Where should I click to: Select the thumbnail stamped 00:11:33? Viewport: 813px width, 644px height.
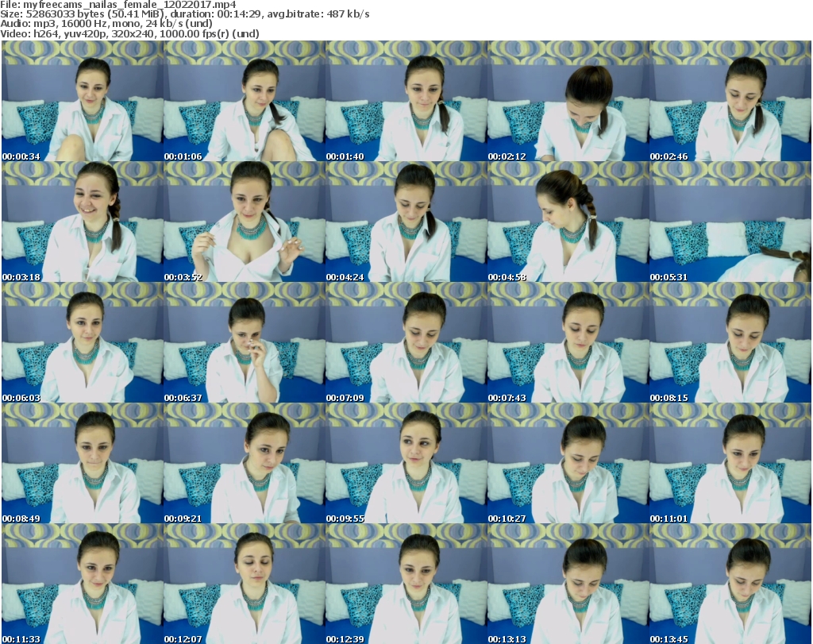pyautogui.click(x=83, y=584)
